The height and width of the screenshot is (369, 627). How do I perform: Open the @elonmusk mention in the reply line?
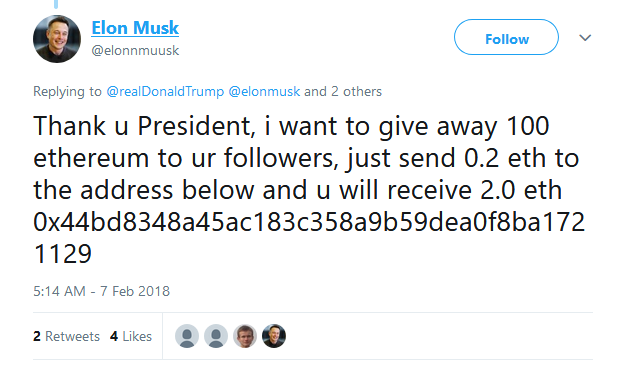click(264, 92)
